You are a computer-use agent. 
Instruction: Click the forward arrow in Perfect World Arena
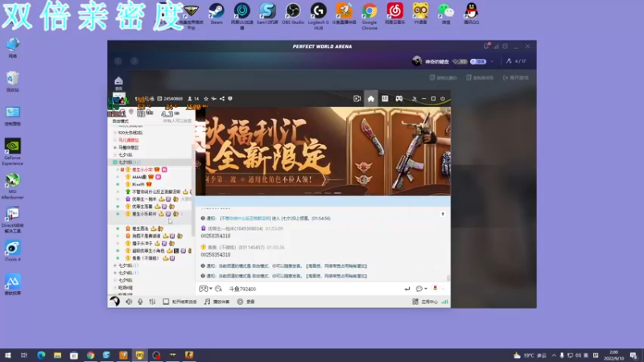[134, 61]
